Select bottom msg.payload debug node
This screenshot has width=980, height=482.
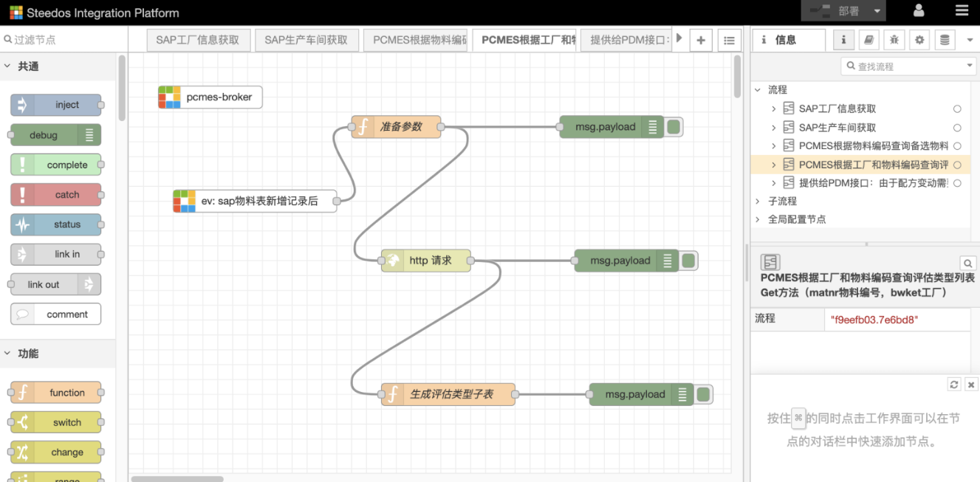[641, 394]
